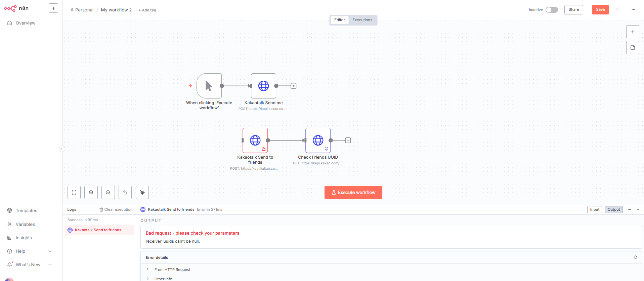Viewport: 644px width, 281px height.
Task: Add a sticky note to canvas
Action: click(633, 48)
